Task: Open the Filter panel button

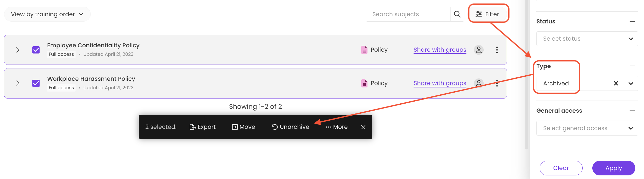Action: coord(487,14)
